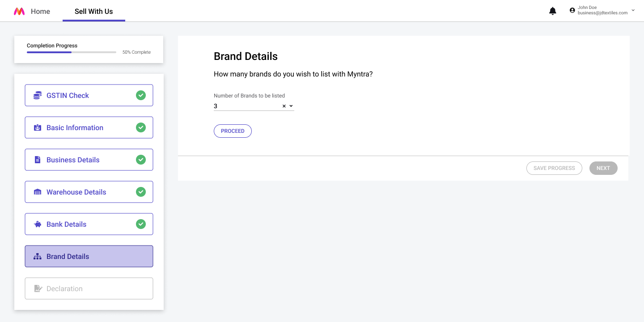The height and width of the screenshot is (322, 644).
Task: Click the Myntra logo icon
Action: click(19, 12)
